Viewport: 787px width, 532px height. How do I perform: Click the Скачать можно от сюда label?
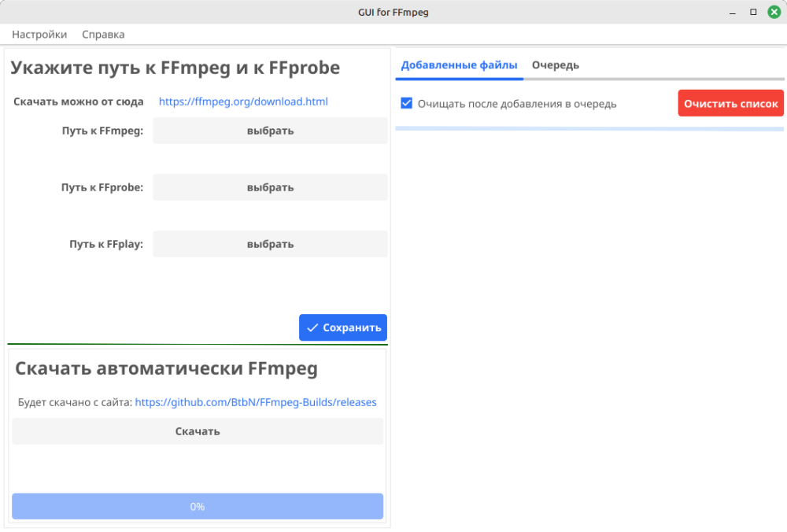78,102
